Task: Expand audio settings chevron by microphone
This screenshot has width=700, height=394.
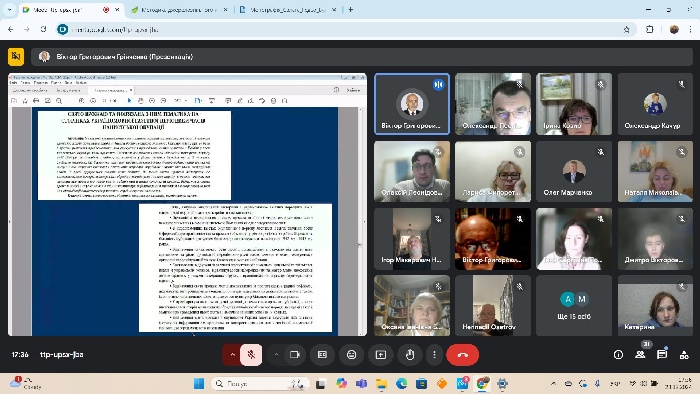Action: coord(232,355)
